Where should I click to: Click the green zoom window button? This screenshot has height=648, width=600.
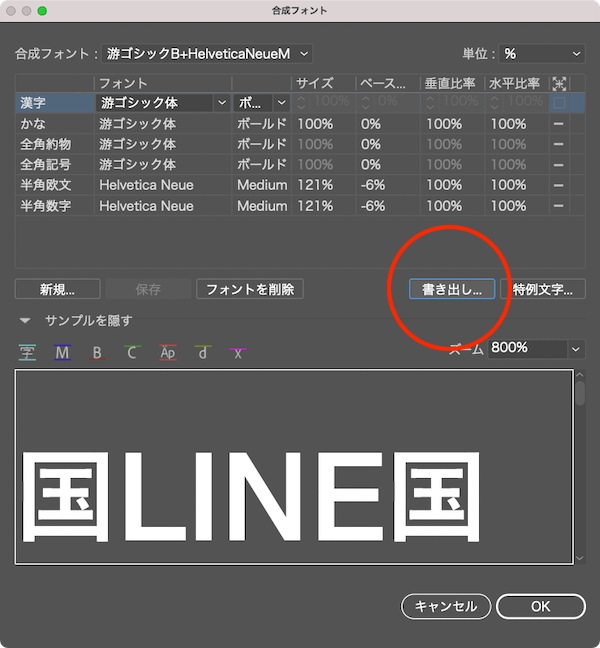click(x=42, y=11)
